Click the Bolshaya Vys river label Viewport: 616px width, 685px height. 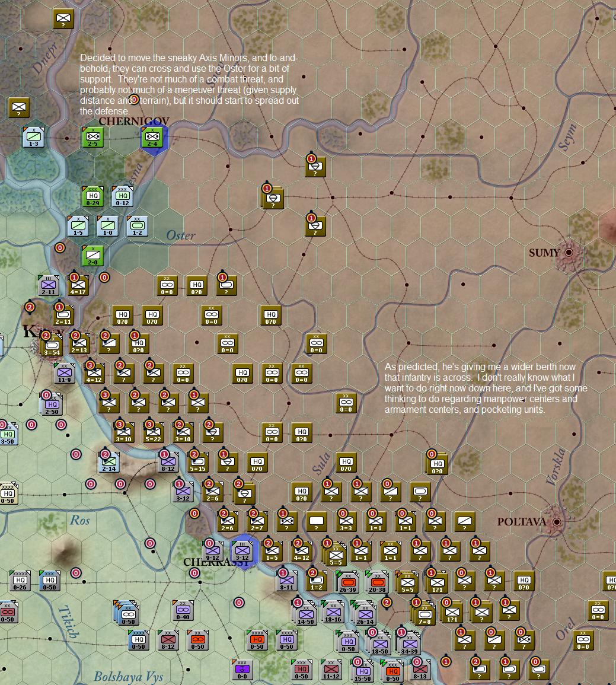[128, 677]
